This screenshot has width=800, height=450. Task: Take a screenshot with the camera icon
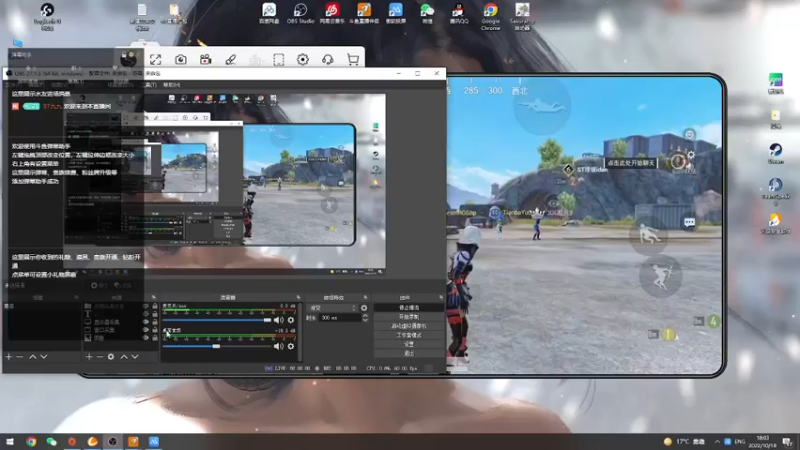(x=181, y=60)
